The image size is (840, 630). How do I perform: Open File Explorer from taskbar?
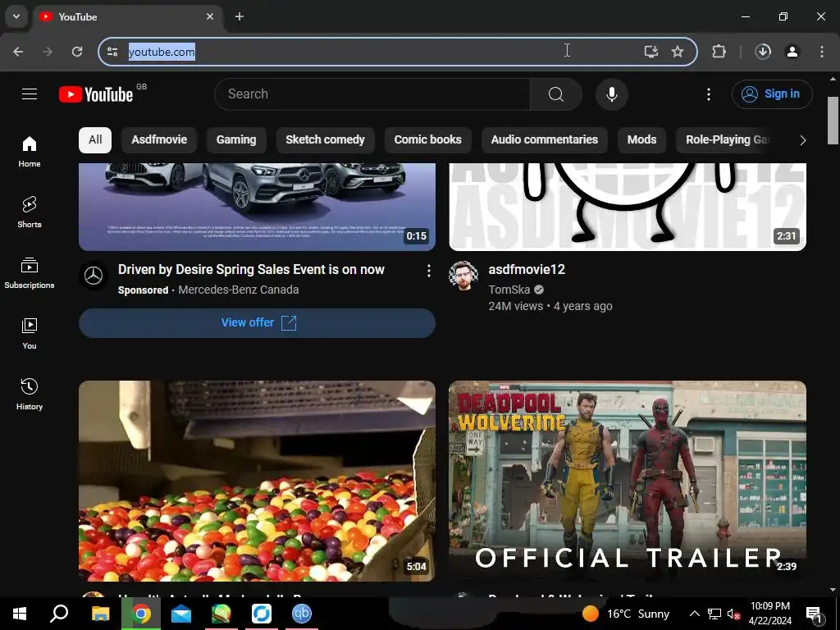coord(100,614)
